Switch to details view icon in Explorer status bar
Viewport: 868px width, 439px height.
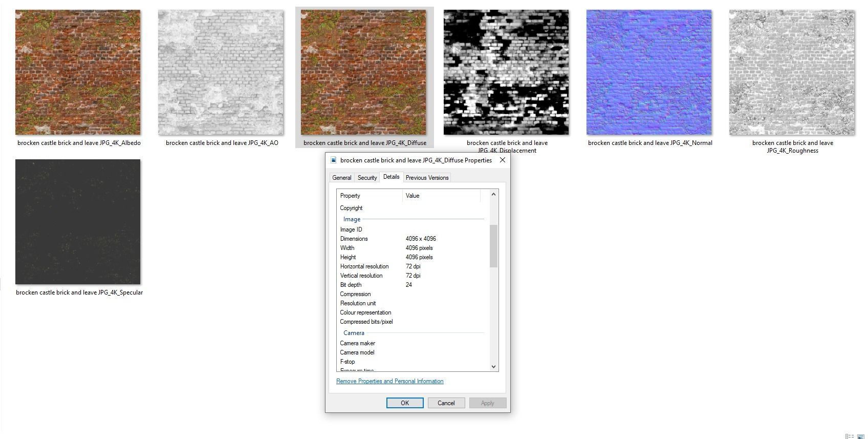850,436
